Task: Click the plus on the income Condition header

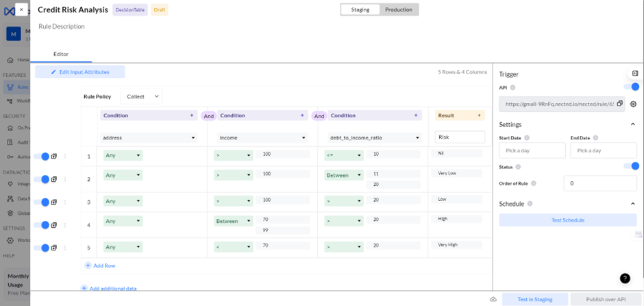Action: click(302, 115)
